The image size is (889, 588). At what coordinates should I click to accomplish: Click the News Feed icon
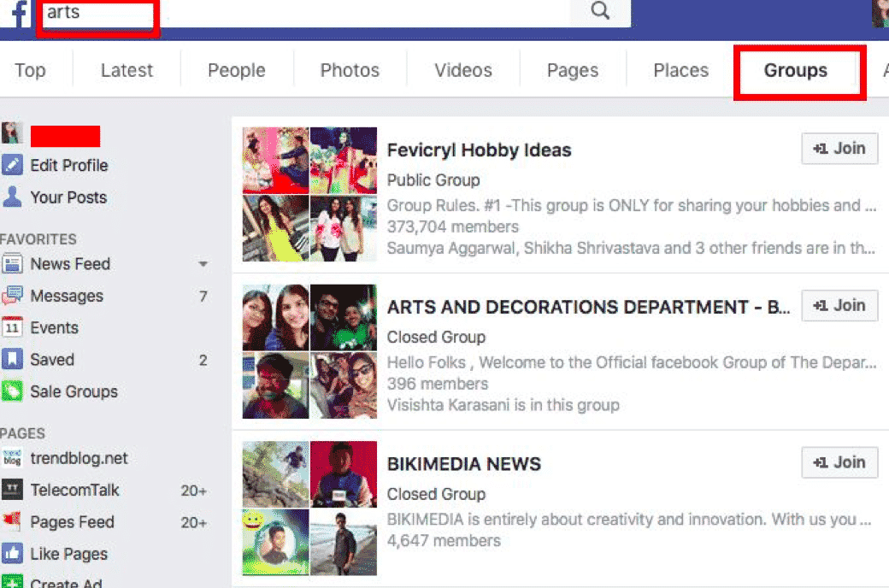(12, 264)
